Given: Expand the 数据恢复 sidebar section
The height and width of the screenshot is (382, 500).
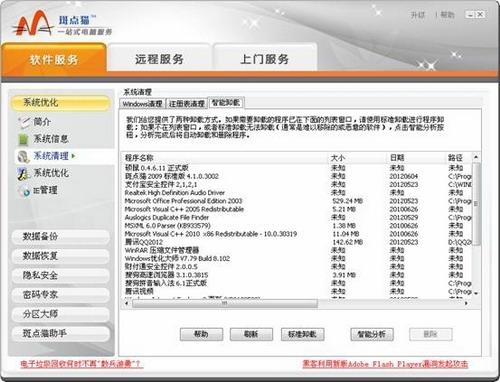Looking at the screenshot, I should pyautogui.click(x=61, y=256).
